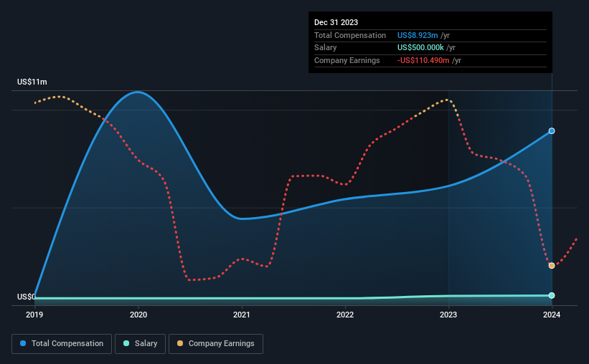Click the -US$110.490m company earnings value
Image resolution: width=589 pixels, height=364 pixels.
point(423,60)
